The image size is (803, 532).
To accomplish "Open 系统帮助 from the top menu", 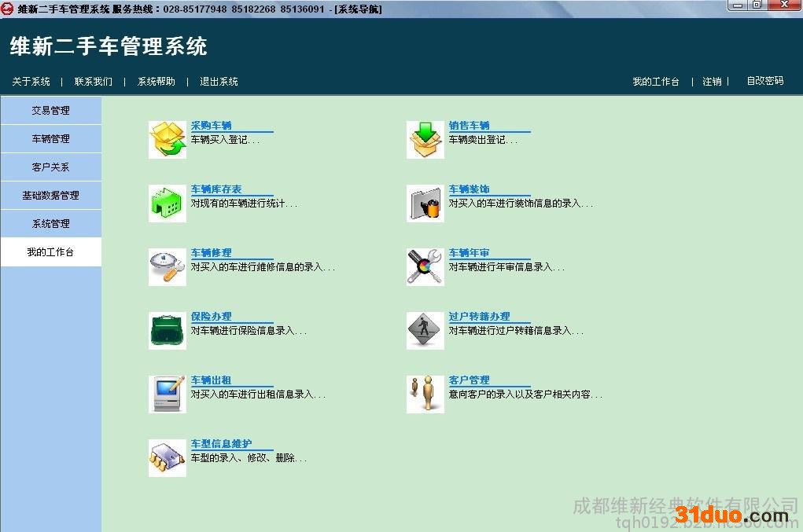I will click(157, 82).
